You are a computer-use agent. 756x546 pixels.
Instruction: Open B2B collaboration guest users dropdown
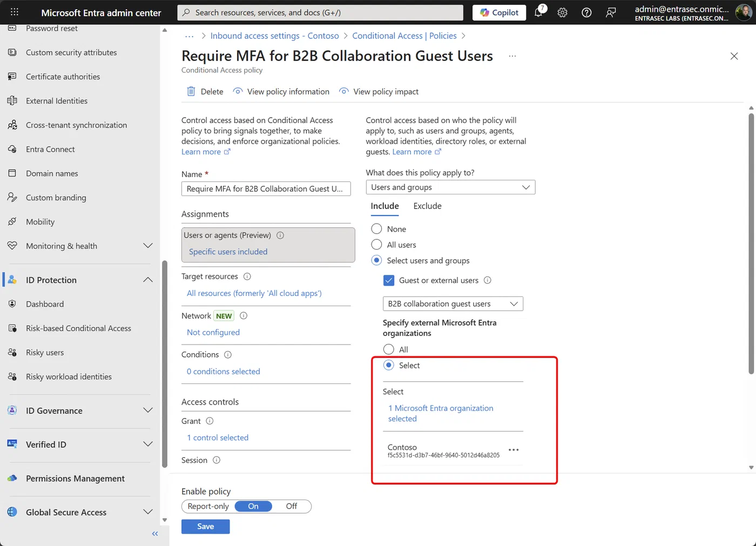pyautogui.click(x=453, y=304)
